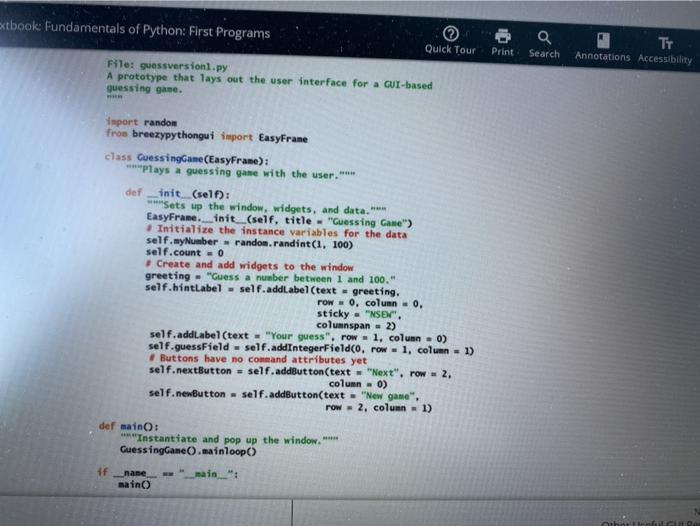This screenshot has height=526, width=700.
Task: Click the if __name__ == "__main__" line
Action: (x=167, y=473)
